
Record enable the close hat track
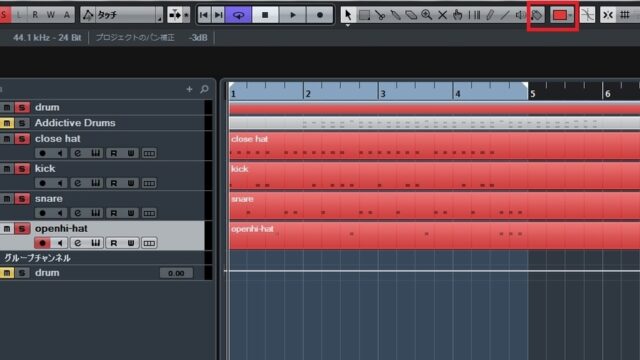click(42, 153)
